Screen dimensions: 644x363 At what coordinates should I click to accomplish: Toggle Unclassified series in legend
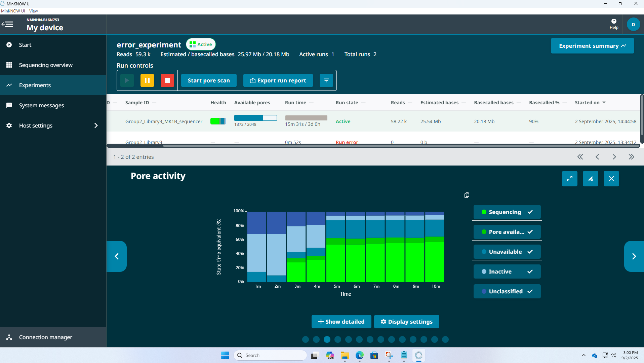(x=507, y=291)
